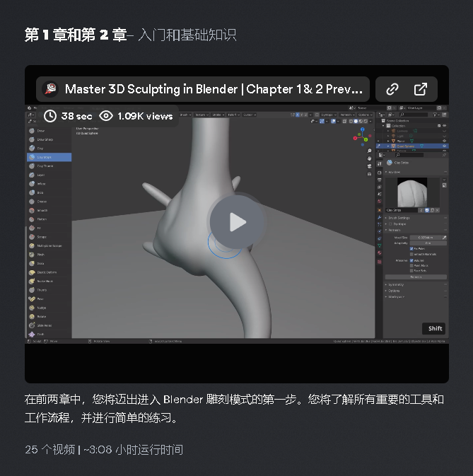
Task: Toggle camera view icon in viewport
Action: pos(369,166)
